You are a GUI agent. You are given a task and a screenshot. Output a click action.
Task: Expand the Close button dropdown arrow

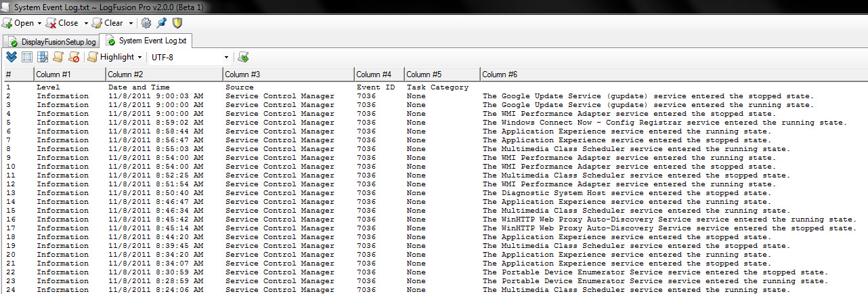[x=86, y=24]
